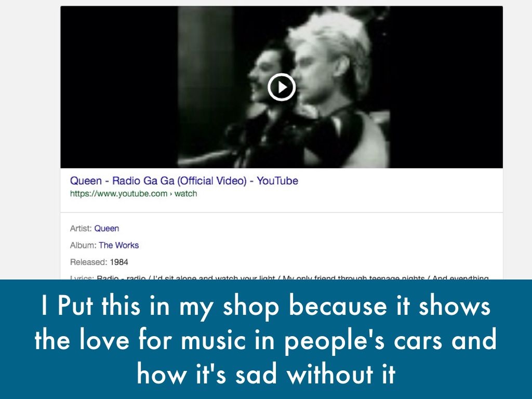Click the 'watch' breadcrumb segment of the URL
This screenshot has height=399, width=532.
point(185,194)
